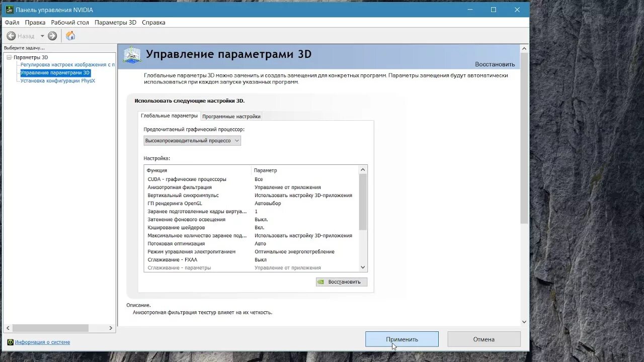Click the Back arrow icon in toolbar

tap(11, 36)
